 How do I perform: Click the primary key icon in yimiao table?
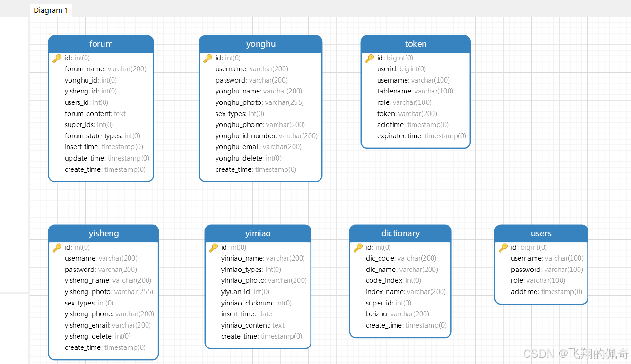[x=214, y=247]
